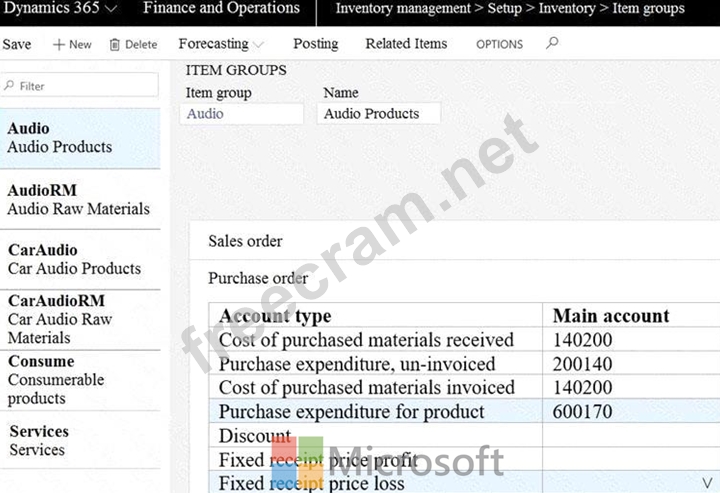Select the AudioRM item group
The height and width of the screenshot is (493, 720).
point(78,199)
